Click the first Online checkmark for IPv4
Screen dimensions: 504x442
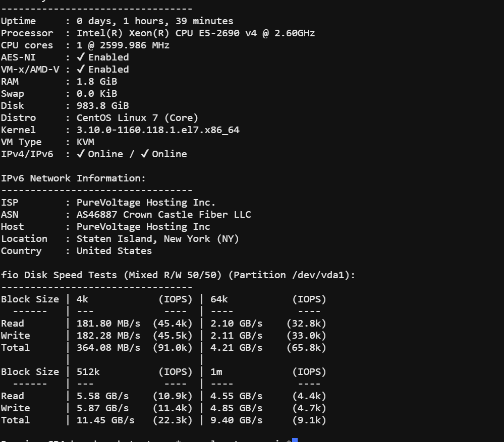tap(81, 154)
